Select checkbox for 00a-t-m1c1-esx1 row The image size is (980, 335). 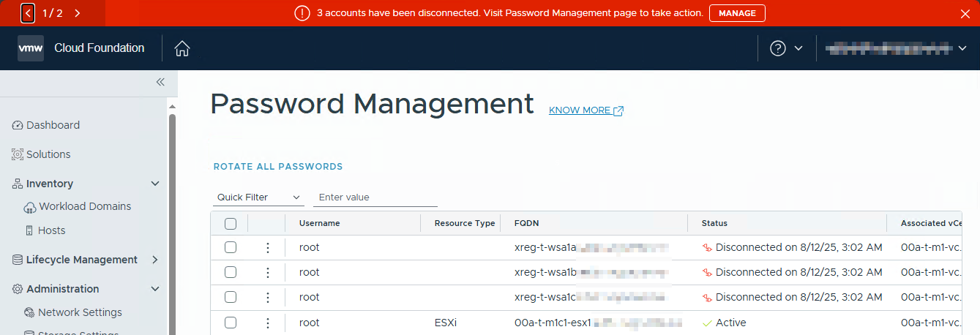pyautogui.click(x=231, y=323)
